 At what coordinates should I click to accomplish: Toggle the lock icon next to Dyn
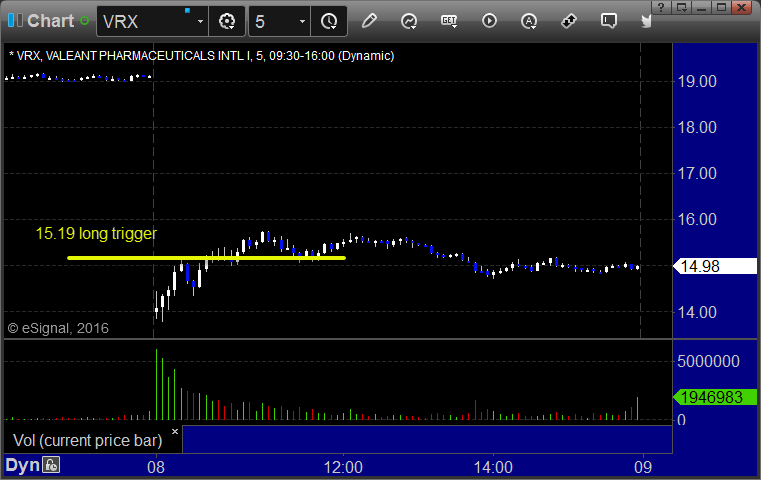click(x=51, y=465)
